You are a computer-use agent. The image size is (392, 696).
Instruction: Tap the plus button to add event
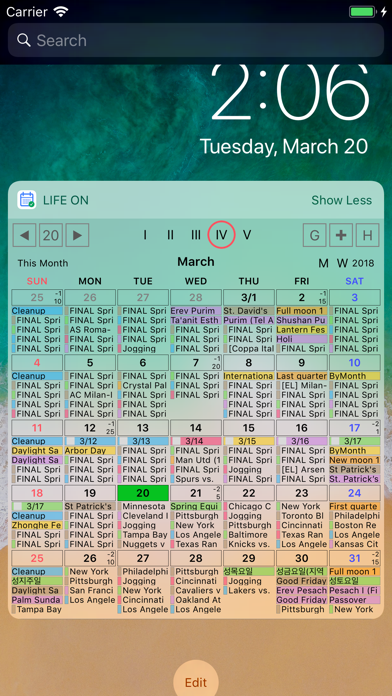tap(341, 235)
